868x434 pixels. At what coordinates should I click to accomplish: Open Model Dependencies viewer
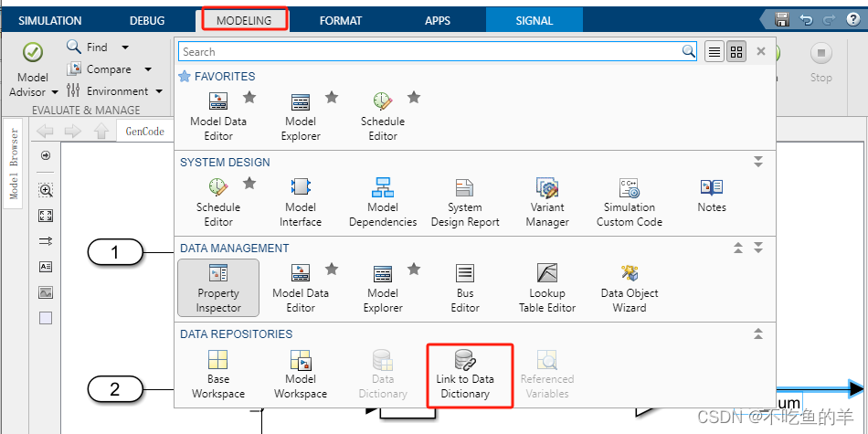coord(383,203)
